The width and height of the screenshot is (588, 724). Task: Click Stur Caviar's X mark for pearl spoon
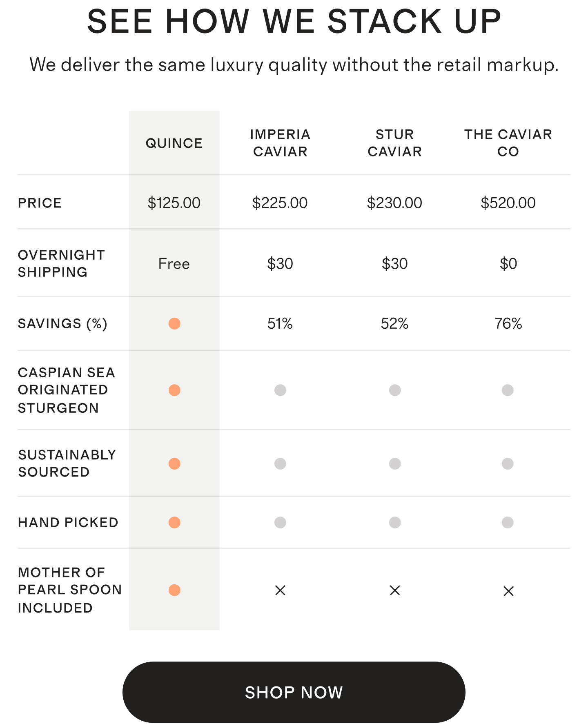(395, 590)
